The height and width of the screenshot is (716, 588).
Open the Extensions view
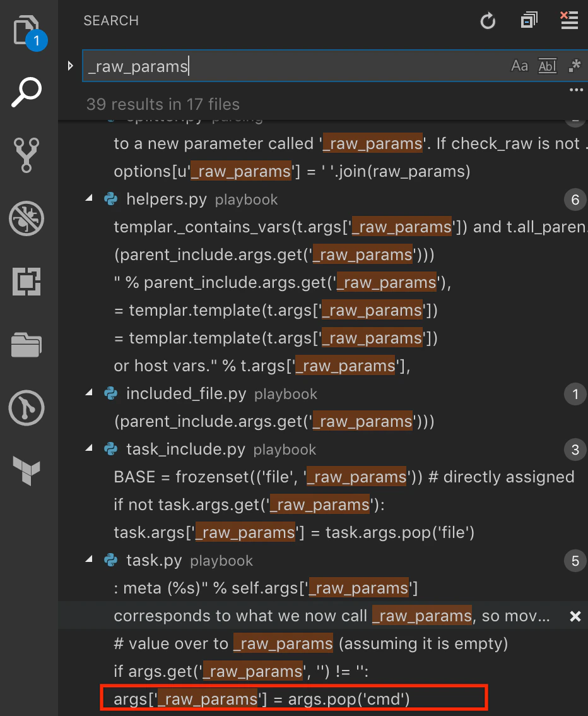click(26, 282)
